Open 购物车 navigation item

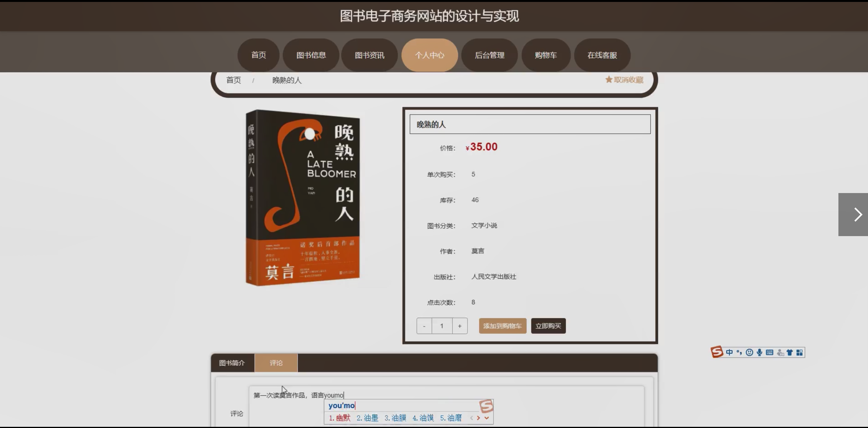[546, 55]
